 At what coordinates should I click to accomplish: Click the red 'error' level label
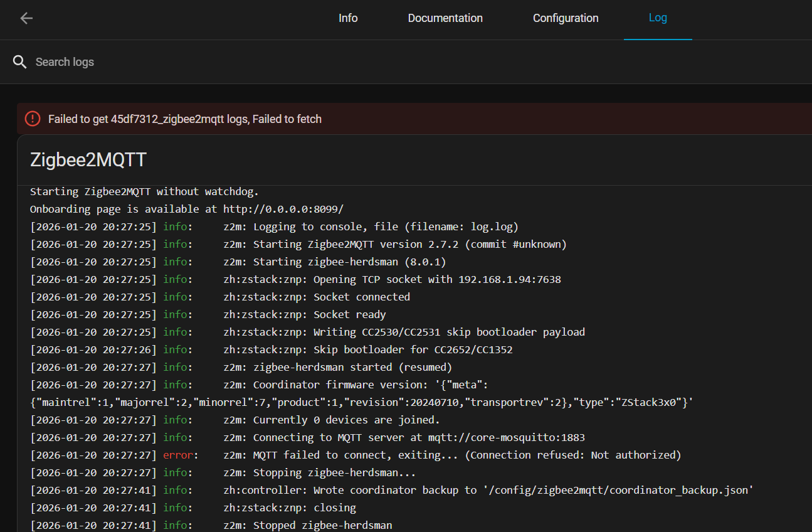pyautogui.click(x=178, y=455)
